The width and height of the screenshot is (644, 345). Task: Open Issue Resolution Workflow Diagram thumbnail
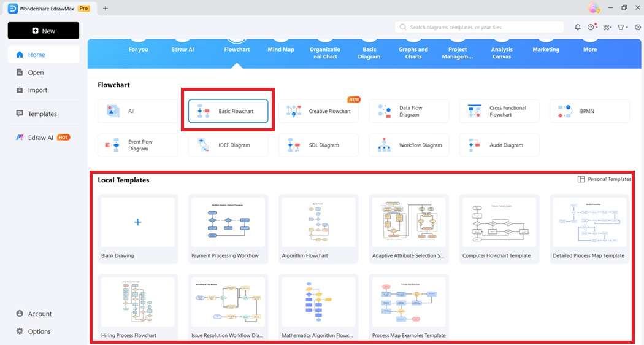(x=228, y=302)
